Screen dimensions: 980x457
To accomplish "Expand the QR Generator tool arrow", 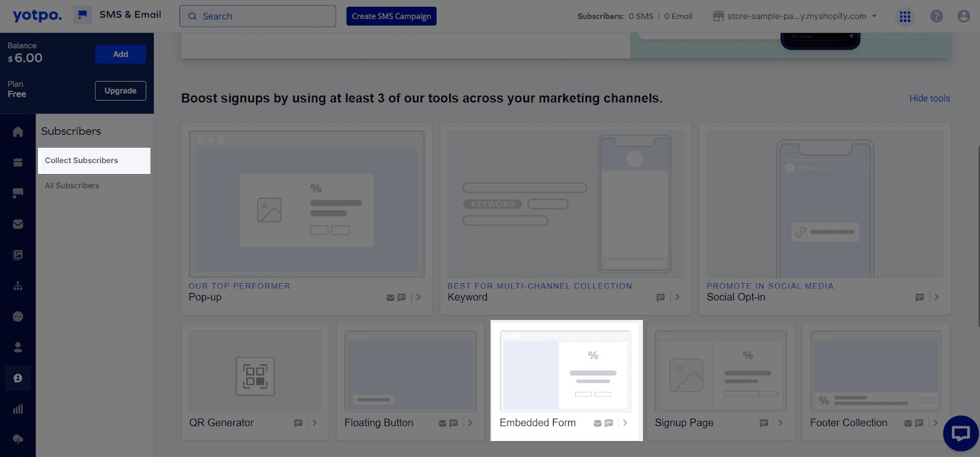I will (315, 423).
